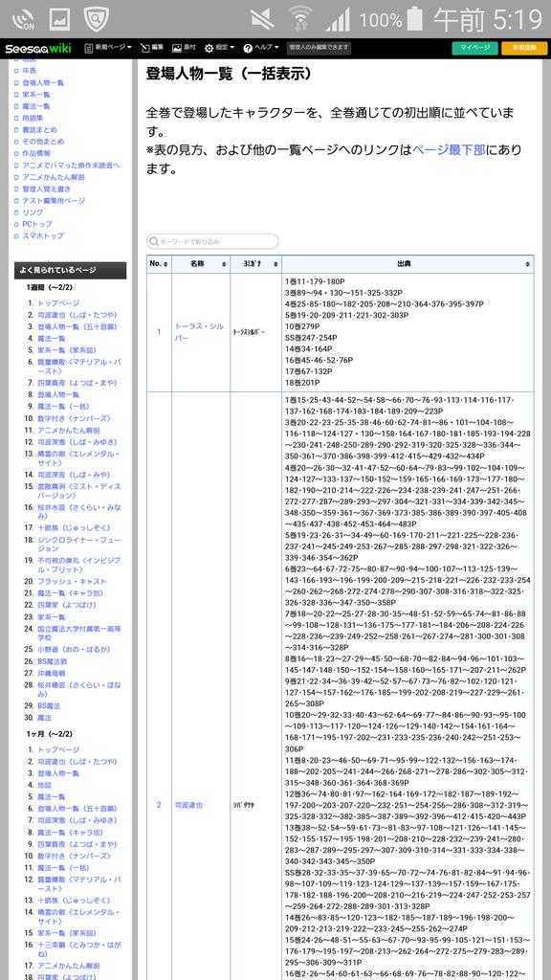This screenshot has width=551, height=980.
Task: Open 用語集 in the sidebar menu
Action: [x=33, y=118]
